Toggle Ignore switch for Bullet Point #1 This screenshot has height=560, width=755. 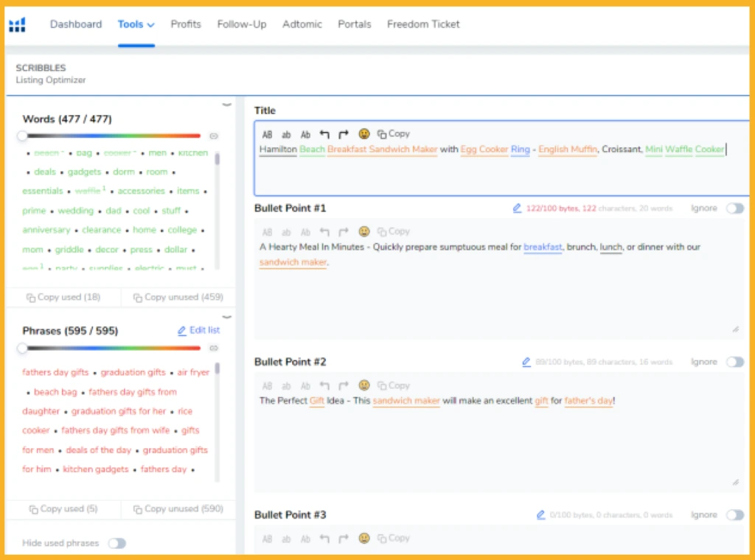[x=734, y=209]
